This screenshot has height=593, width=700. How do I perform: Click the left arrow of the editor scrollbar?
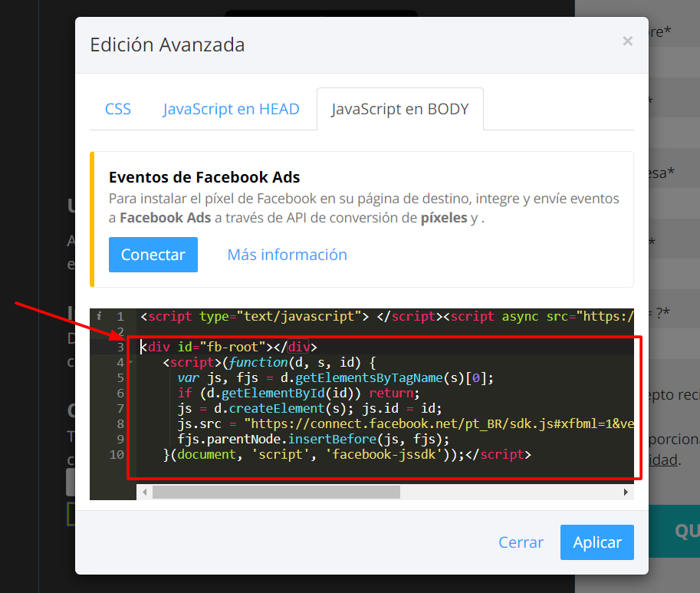tap(145, 492)
